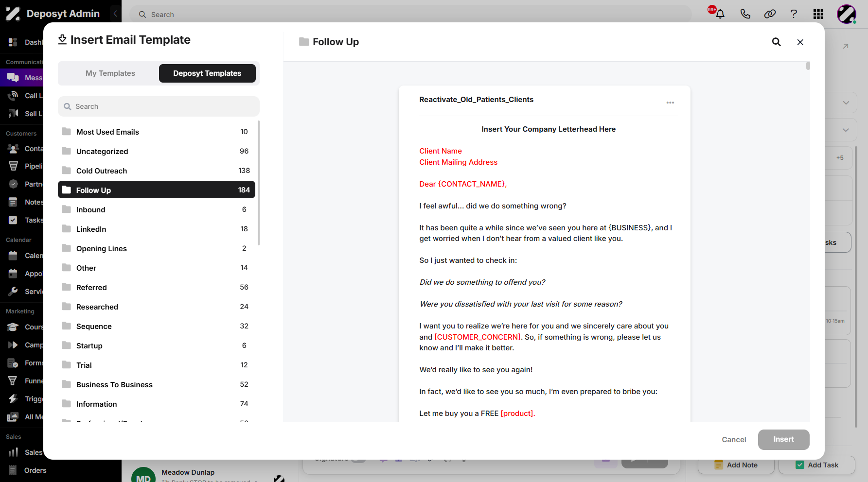Open the link icon in top bar
Viewport: 868px width, 482px height.
pyautogui.click(x=770, y=14)
